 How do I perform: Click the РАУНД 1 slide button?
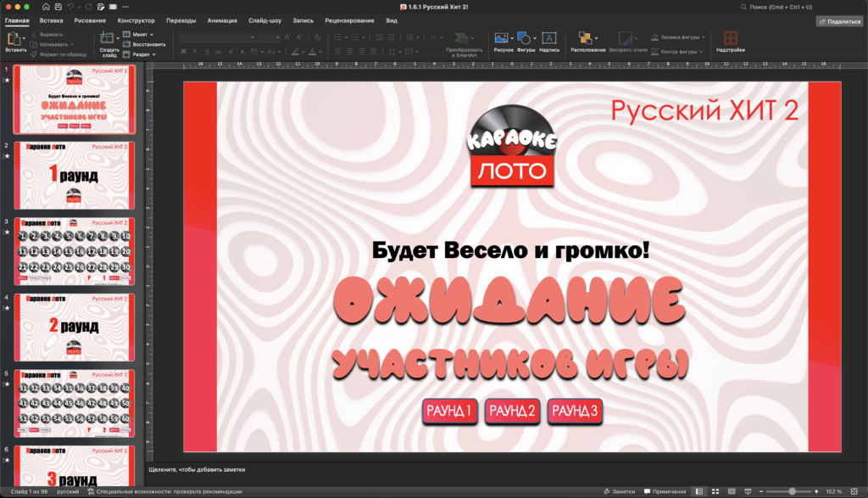449,411
